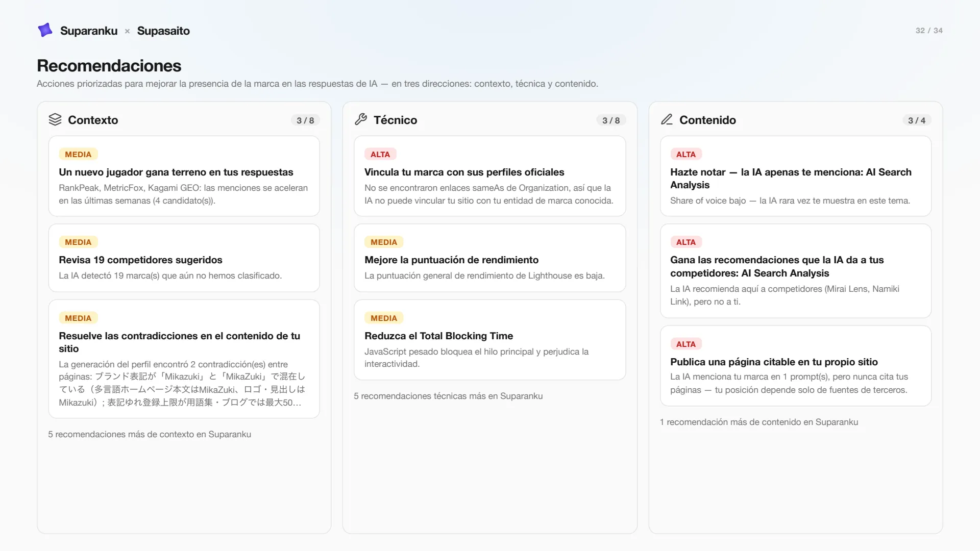Click the Contexto layers icon

55,119
